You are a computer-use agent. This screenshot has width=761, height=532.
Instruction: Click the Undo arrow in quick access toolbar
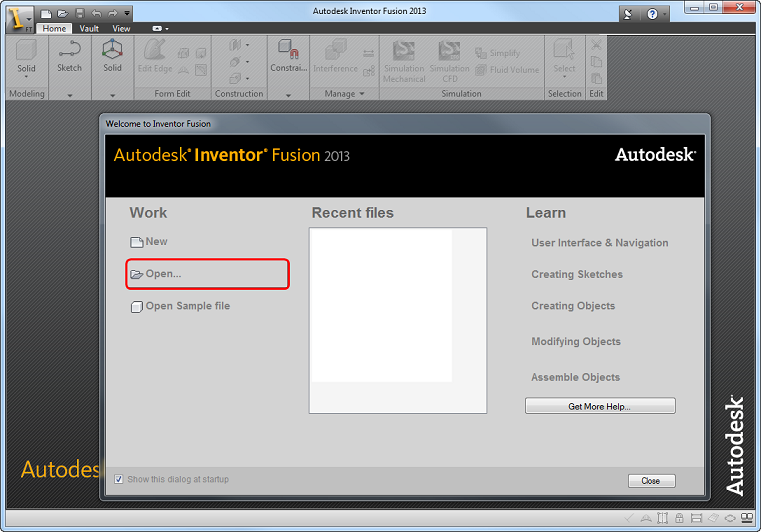tap(96, 14)
